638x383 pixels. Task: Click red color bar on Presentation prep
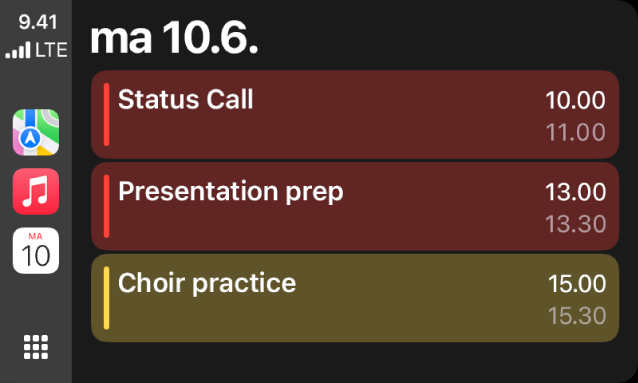107,206
